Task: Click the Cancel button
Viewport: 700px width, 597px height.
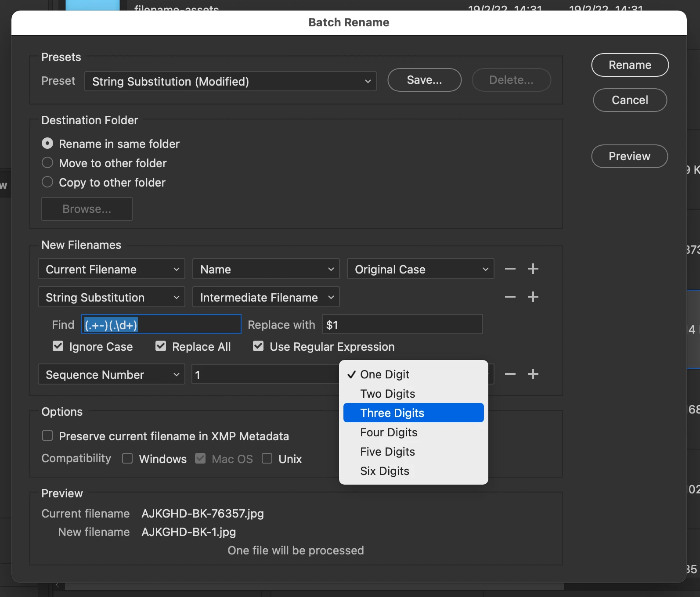Action: pos(630,100)
